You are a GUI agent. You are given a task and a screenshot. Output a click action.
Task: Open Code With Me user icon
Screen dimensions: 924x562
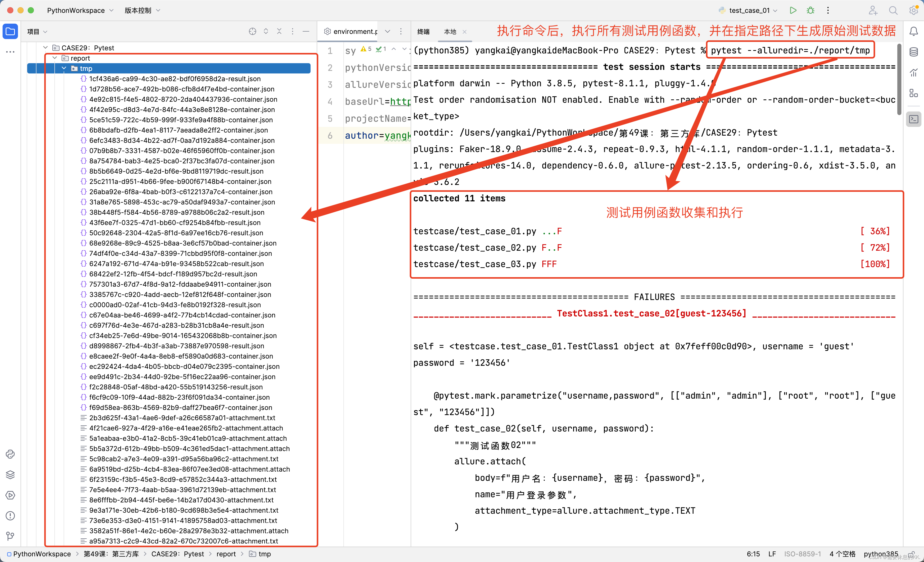tap(873, 11)
